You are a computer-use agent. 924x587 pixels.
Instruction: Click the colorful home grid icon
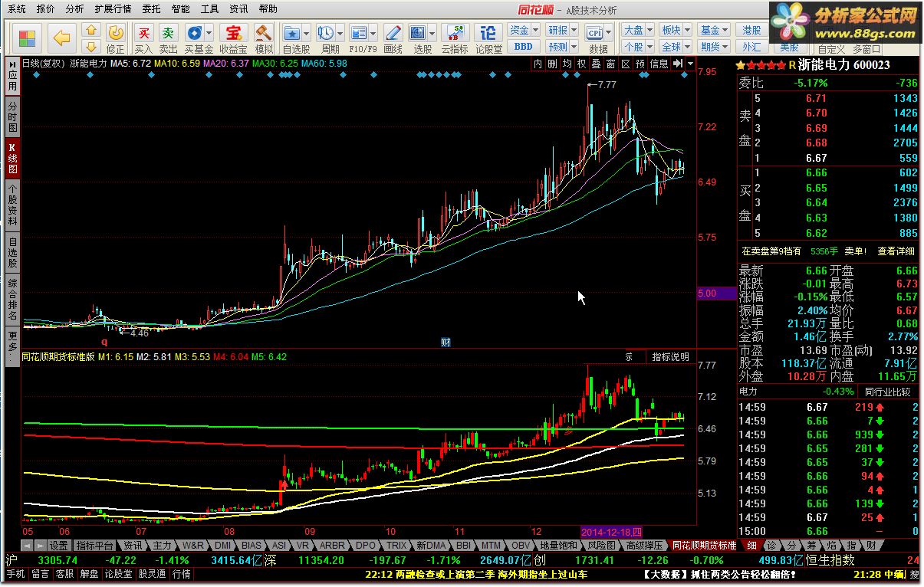click(27, 38)
